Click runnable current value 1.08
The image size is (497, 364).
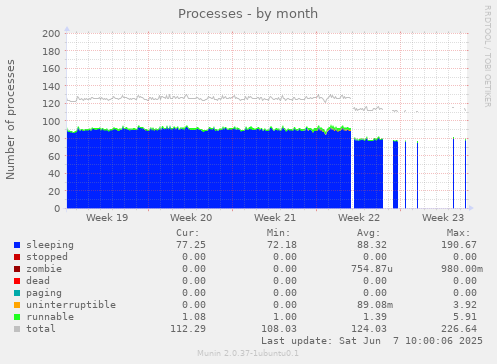click(x=194, y=317)
